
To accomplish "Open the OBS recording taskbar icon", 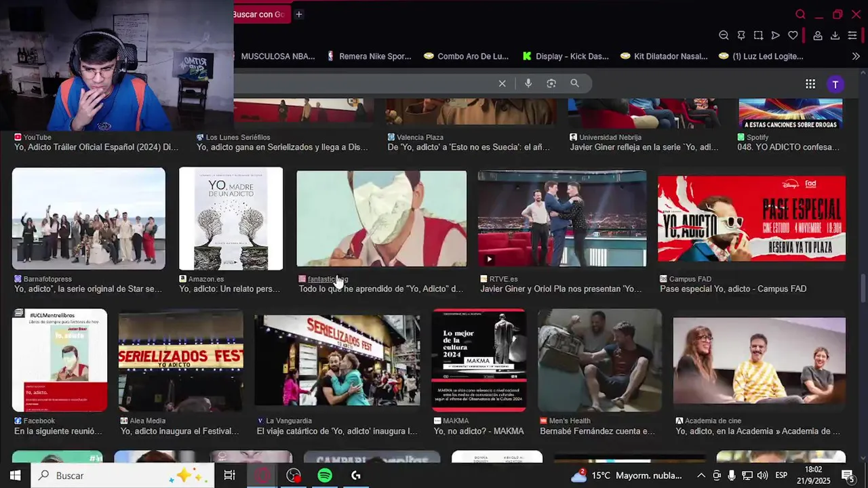I will pos(294,476).
